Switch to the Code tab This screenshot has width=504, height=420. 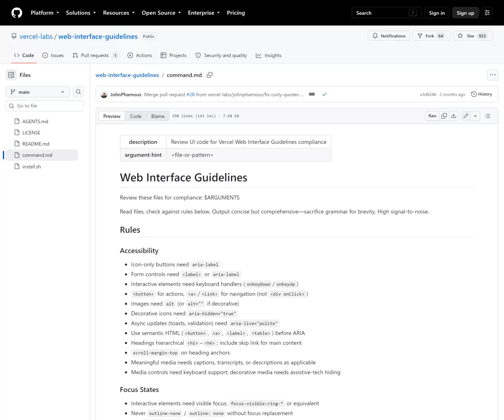24,55
